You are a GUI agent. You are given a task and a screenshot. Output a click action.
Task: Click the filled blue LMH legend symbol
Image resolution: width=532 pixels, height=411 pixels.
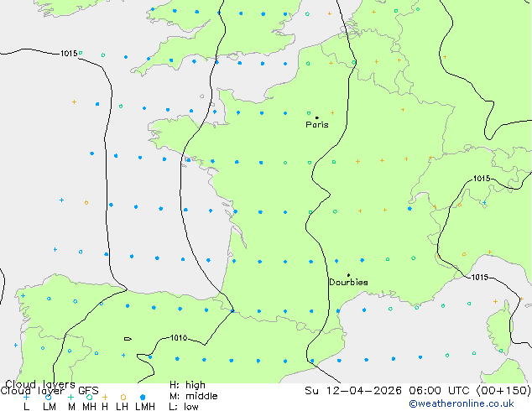[x=143, y=397]
